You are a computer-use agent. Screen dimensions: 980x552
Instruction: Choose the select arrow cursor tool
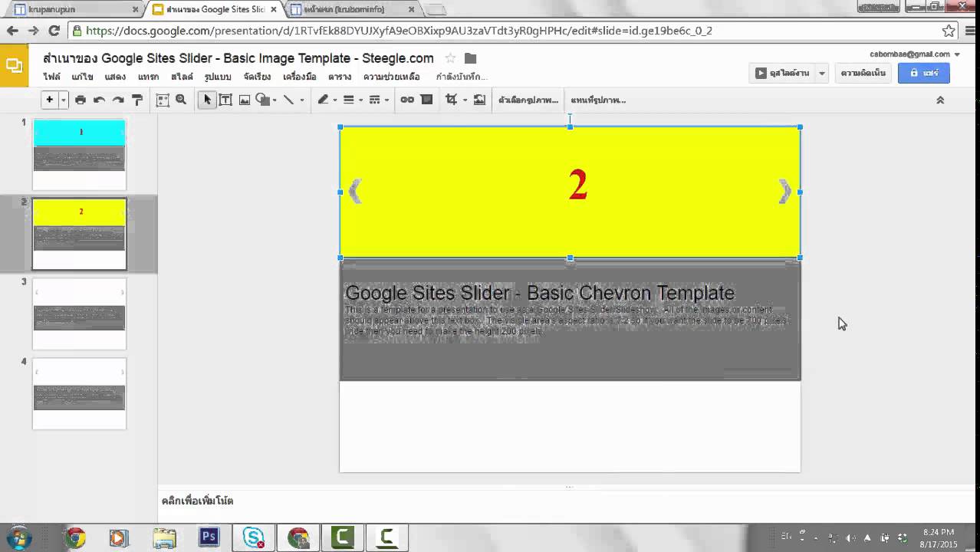click(x=207, y=100)
